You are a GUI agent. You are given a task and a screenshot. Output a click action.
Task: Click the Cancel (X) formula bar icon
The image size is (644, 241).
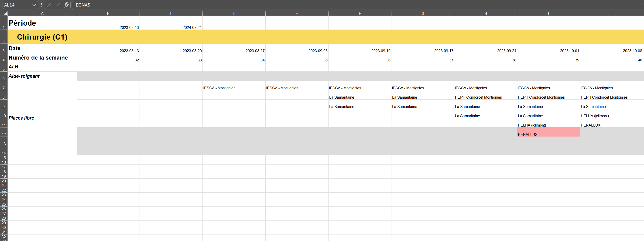49,5
